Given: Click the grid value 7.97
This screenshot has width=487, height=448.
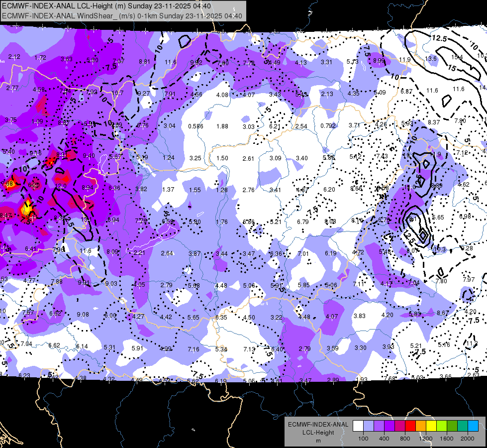Looking at the screenshot, I should (x=469, y=279).
